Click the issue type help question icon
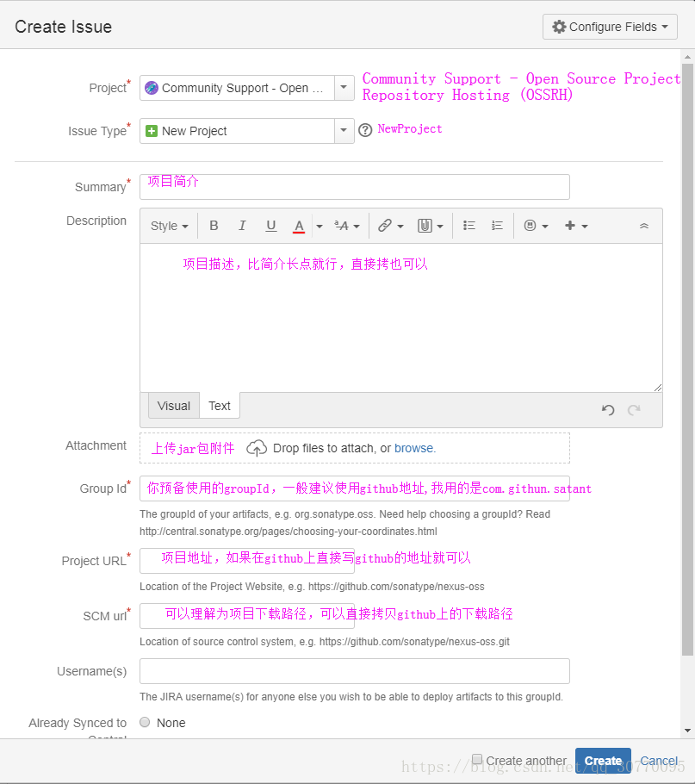 click(365, 130)
